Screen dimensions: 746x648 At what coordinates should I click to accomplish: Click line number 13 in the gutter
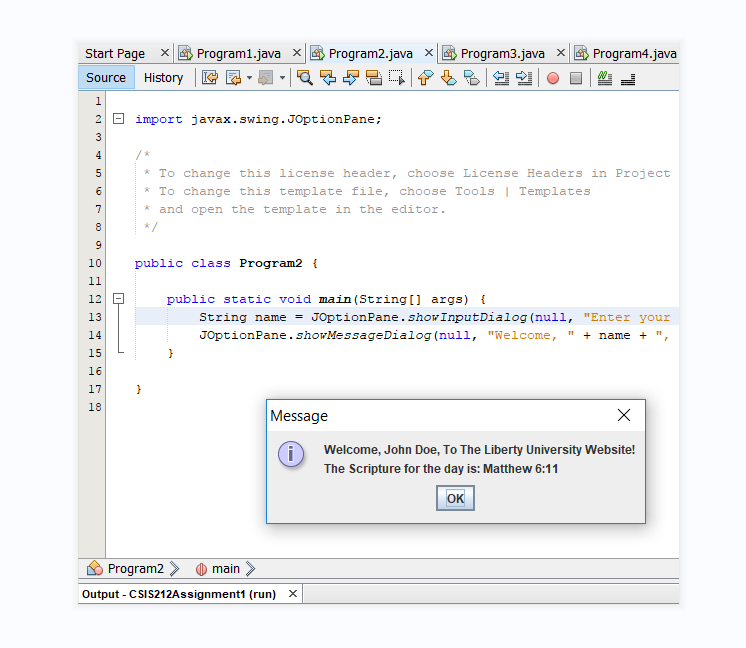95,317
